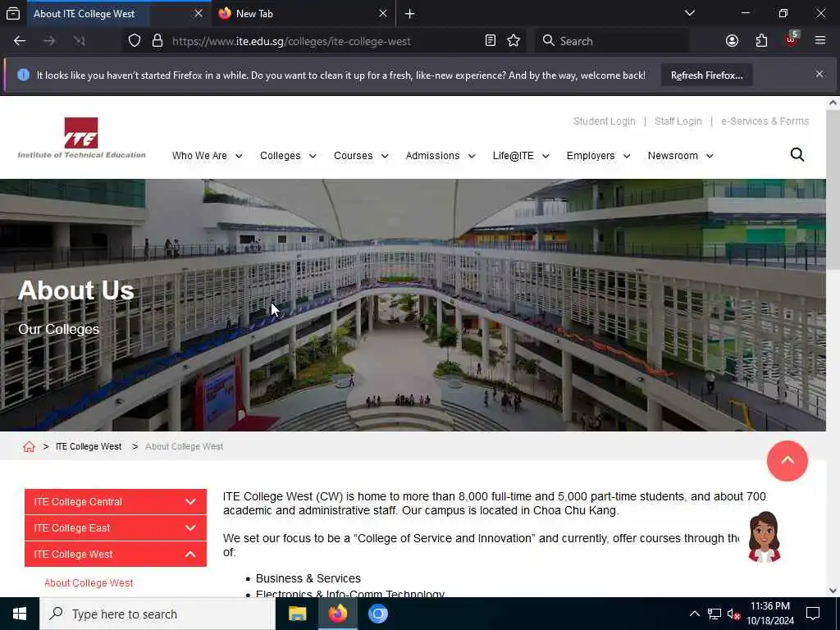This screenshot has height=630, width=840.
Task: Close the New Tab tab
Action: click(382, 13)
